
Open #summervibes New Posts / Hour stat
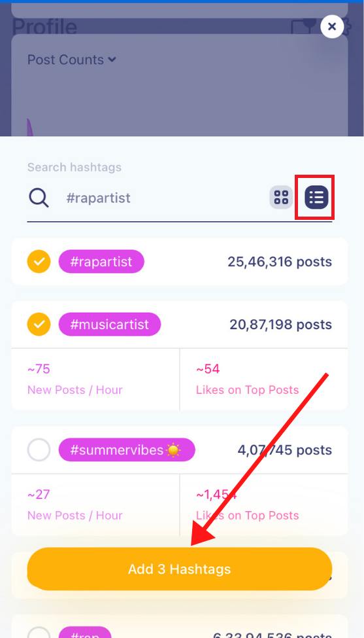pos(95,505)
